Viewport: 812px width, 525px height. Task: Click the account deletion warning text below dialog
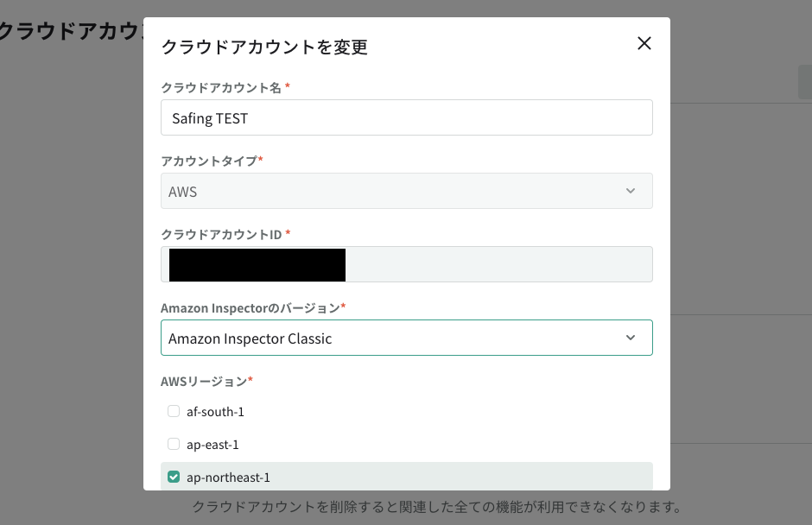point(438,507)
